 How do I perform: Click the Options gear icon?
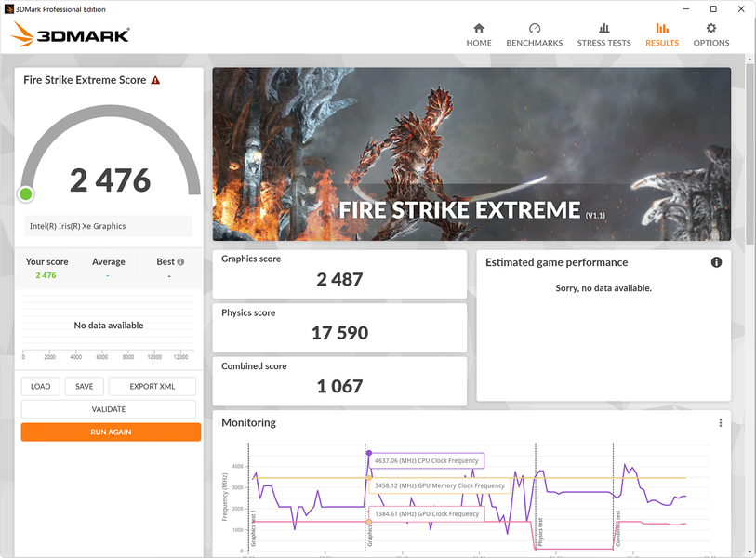point(711,28)
